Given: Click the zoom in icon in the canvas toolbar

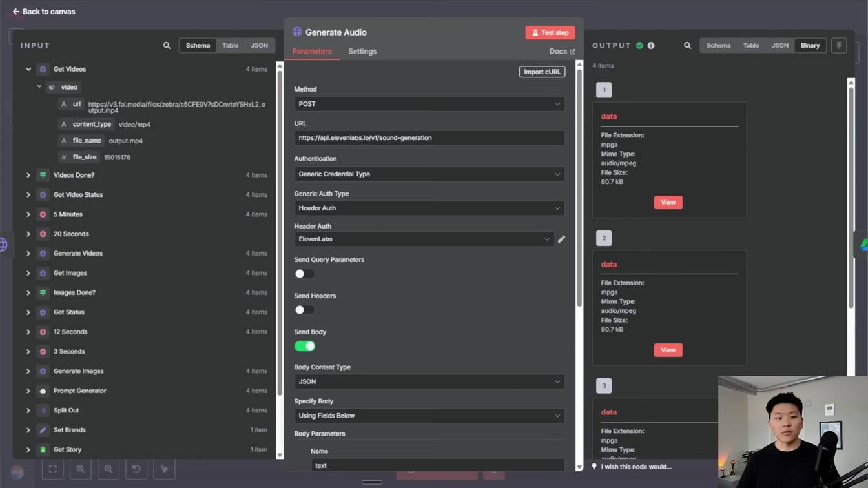Looking at the screenshot, I should [x=81, y=469].
